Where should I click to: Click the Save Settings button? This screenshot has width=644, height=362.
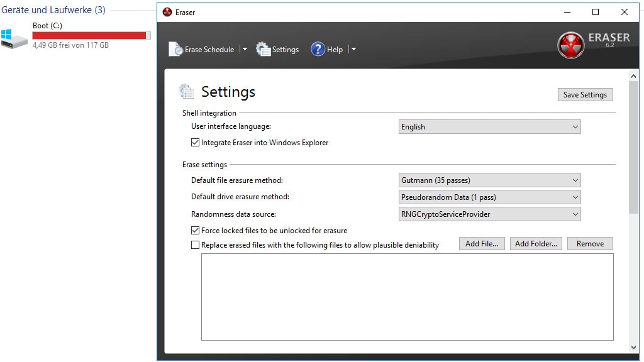click(586, 95)
